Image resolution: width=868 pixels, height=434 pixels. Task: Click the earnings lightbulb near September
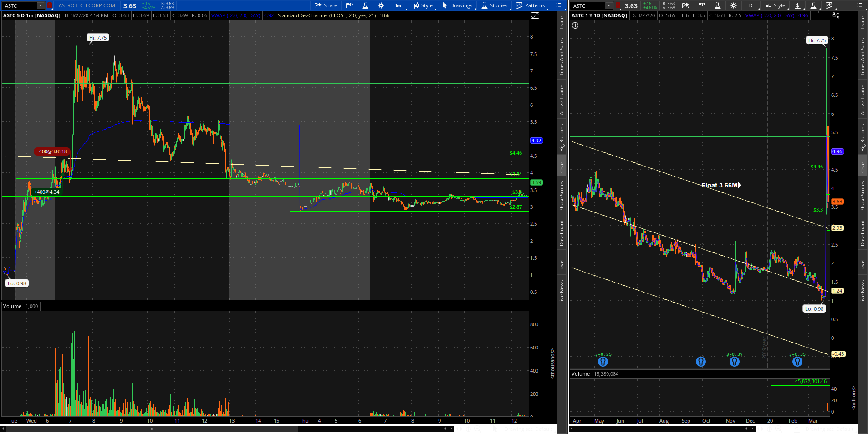coord(701,362)
